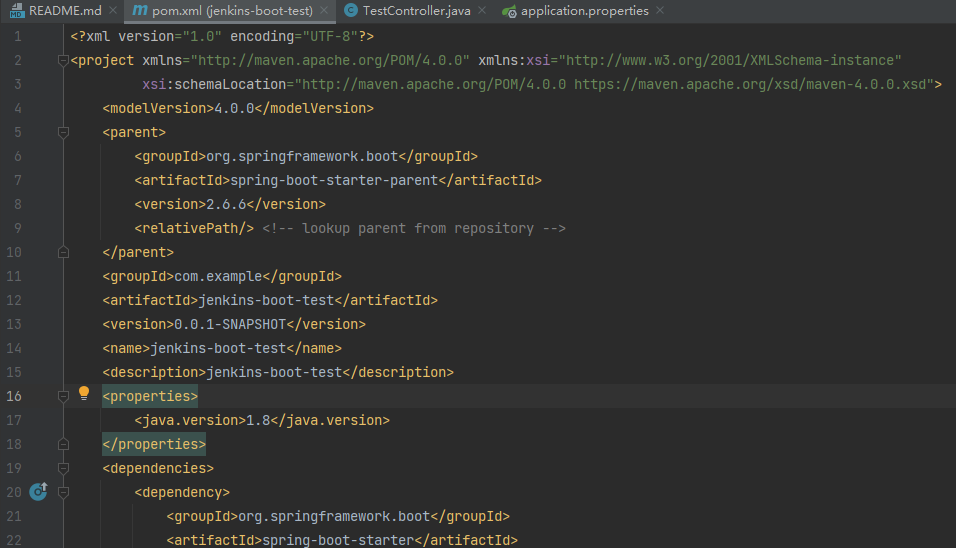The width and height of the screenshot is (956, 548).
Task: Click line number 12 in the gutter
Action: [14, 301]
